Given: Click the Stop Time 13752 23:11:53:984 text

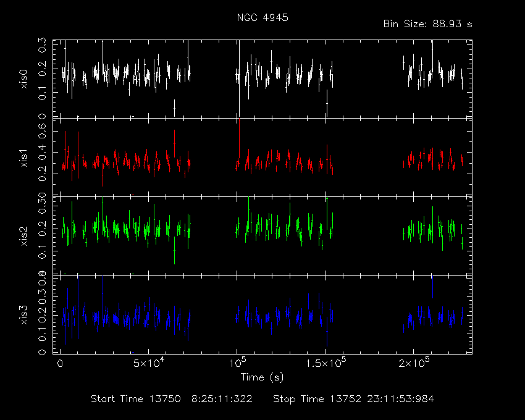Looking at the screenshot, I should [x=353, y=399].
